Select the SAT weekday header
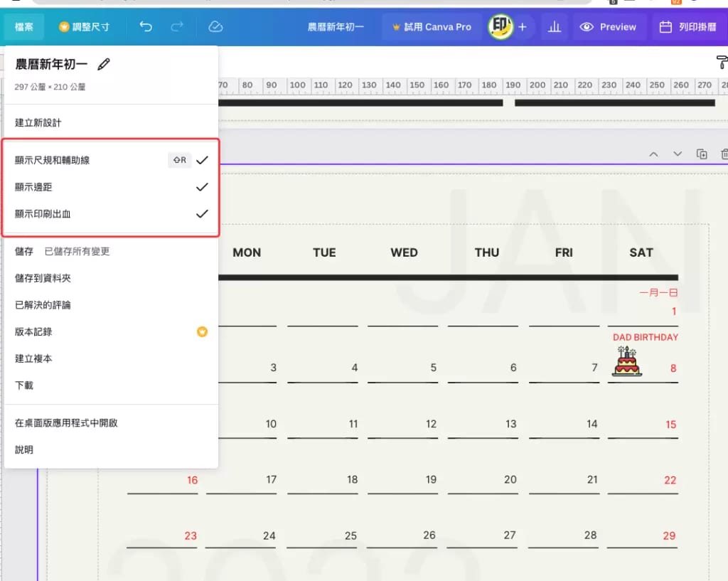The image size is (728, 581). (x=641, y=252)
